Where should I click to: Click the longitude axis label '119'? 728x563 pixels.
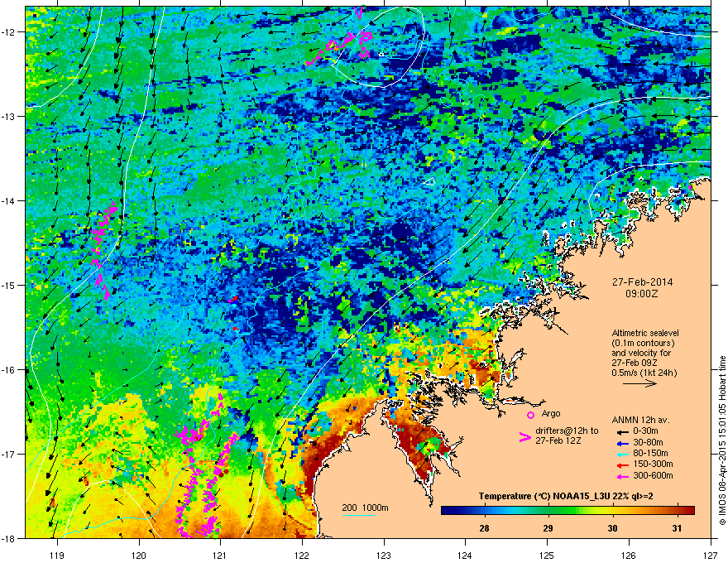[x=57, y=555]
